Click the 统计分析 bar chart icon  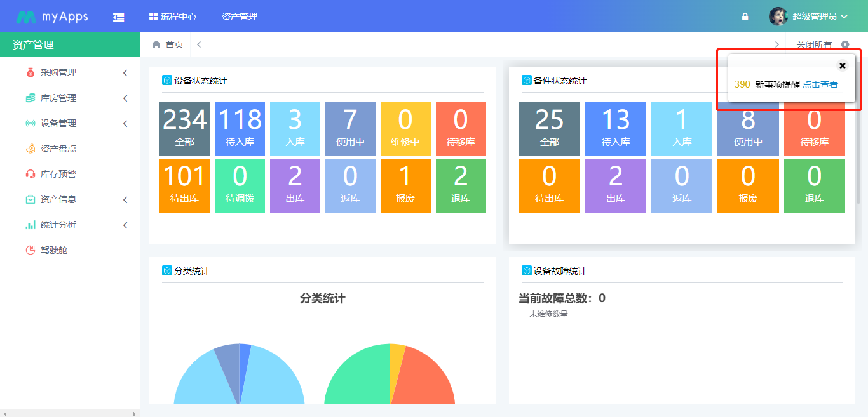point(31,225)
